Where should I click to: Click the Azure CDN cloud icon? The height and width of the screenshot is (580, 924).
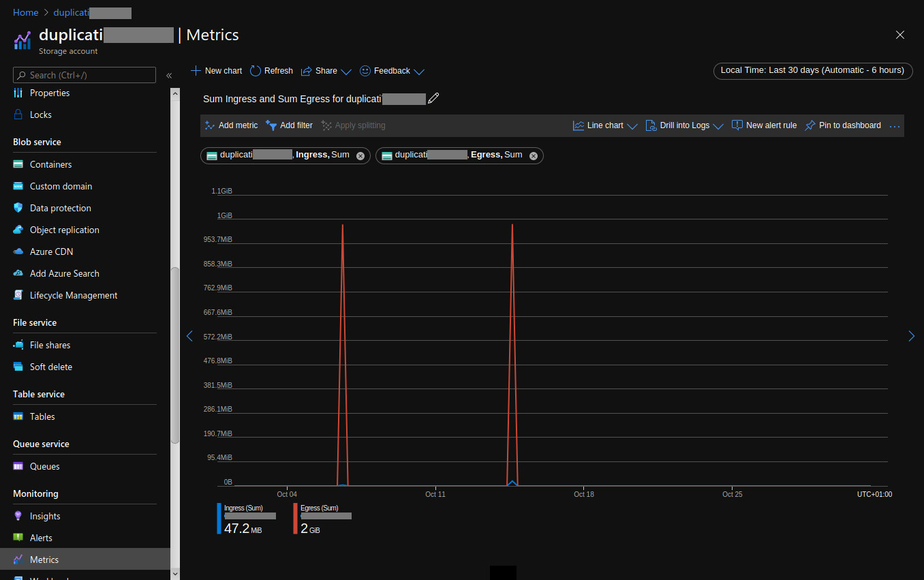(18, 251)
